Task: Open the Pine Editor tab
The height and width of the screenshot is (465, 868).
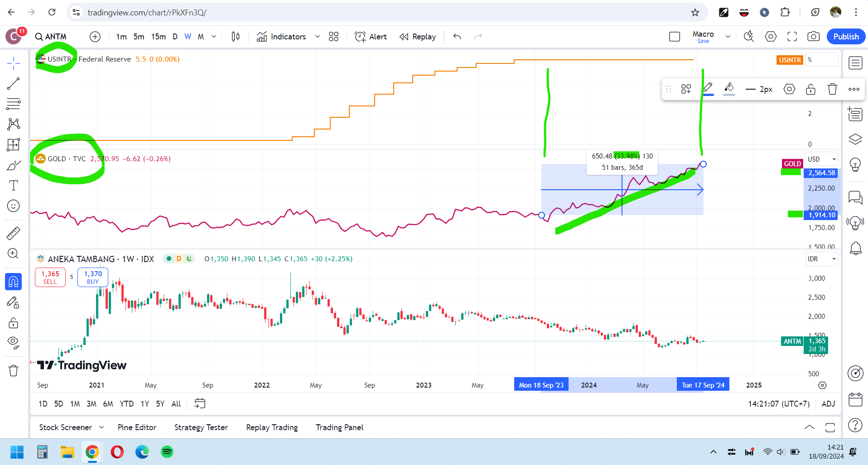Action: point(137,427)
